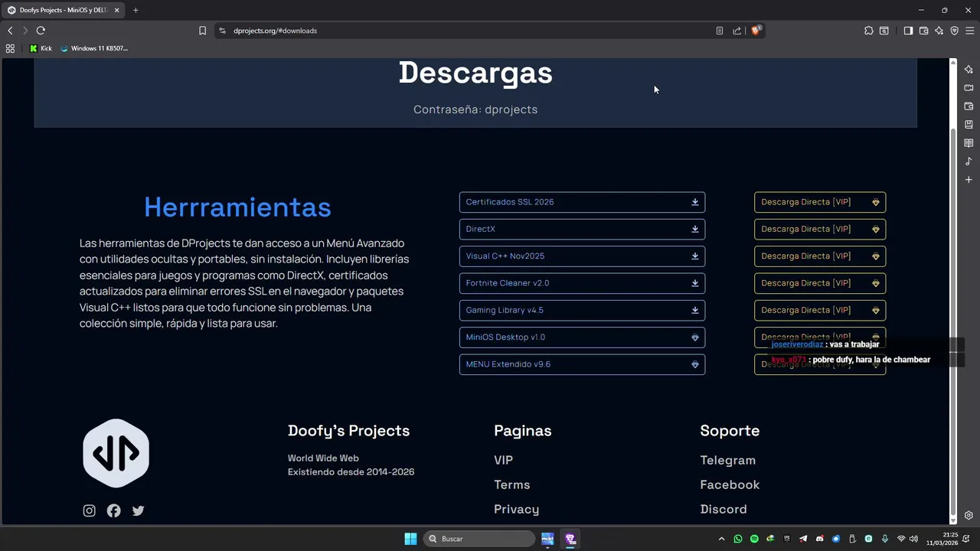The width and height of the screenshot is (980, 551).
Task: Click Descarga Directa VIP for Gaming Library
Action: [x=820, y=310]
